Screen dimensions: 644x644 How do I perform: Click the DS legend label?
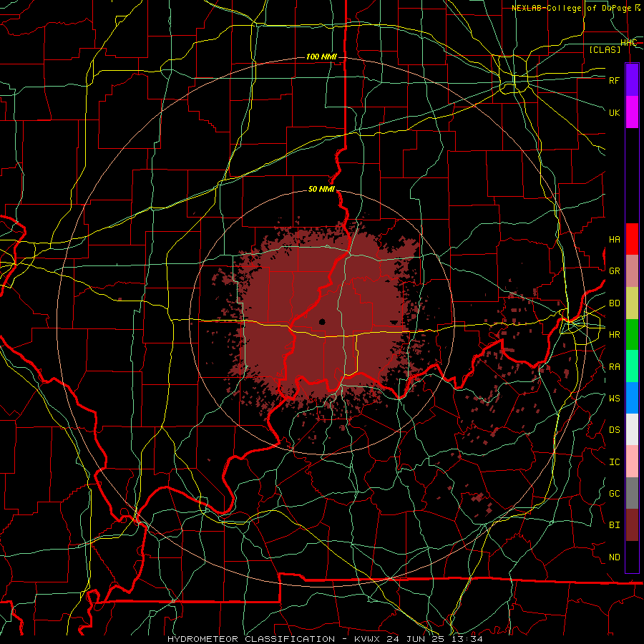(x=614, y=430)
